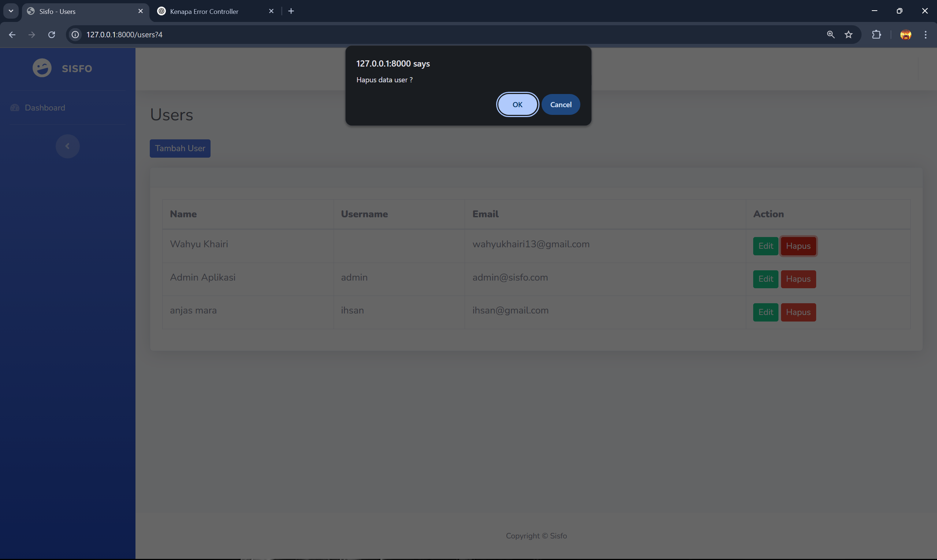Open the tab search dropdown arrow
This screenshot has height=560, width=937.
[11, 11]
